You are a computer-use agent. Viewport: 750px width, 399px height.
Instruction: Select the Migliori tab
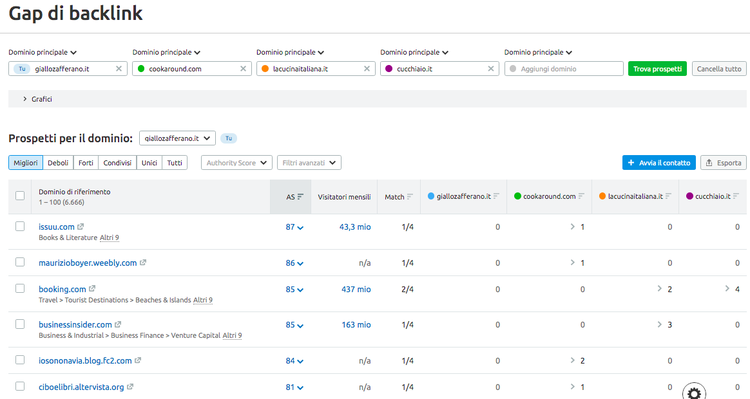point(25,163)
